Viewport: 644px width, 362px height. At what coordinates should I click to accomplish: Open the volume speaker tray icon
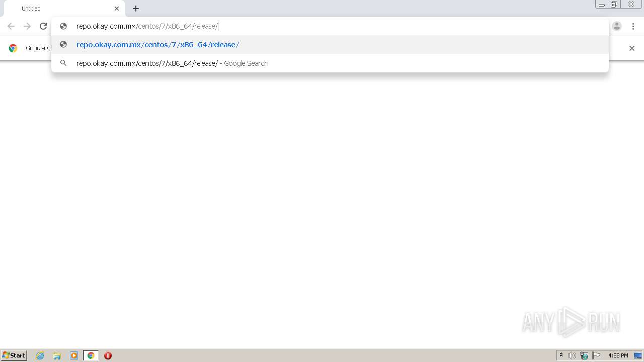[572, 355]
